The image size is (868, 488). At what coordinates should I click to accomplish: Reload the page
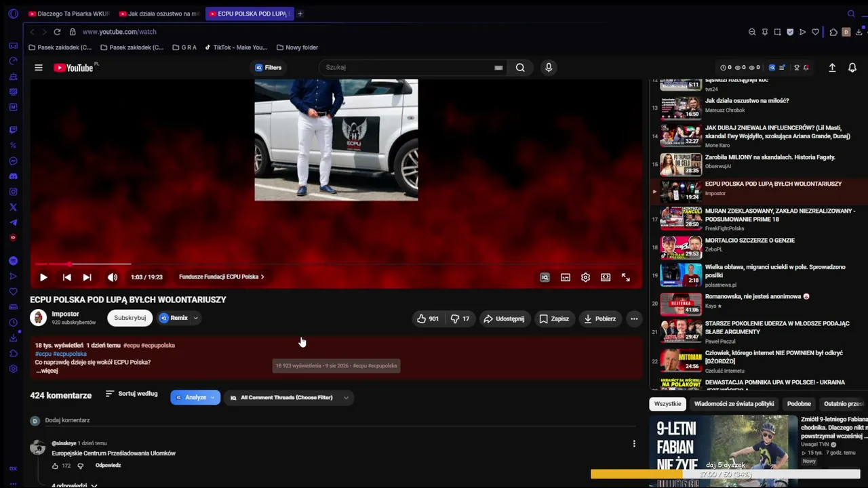point(57,32)
